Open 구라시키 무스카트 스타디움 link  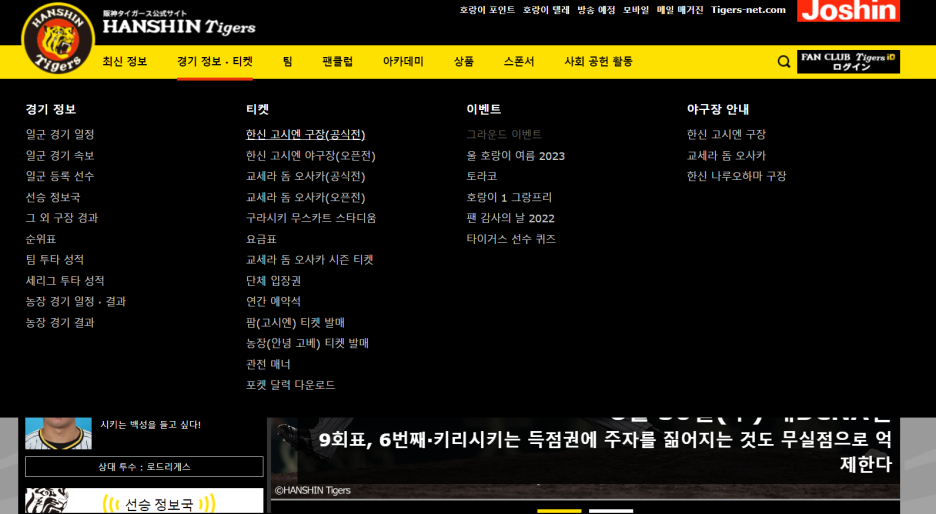311,218
